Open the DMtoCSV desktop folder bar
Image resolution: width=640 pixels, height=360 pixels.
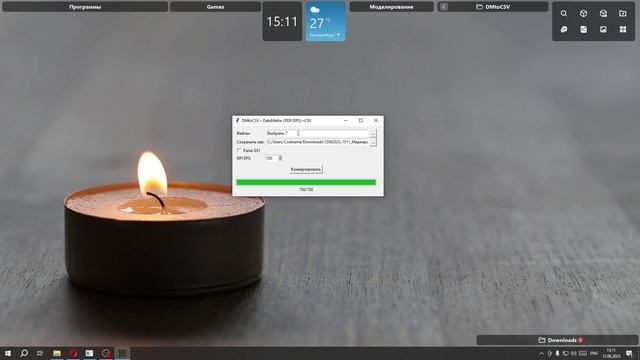point(493,7)
